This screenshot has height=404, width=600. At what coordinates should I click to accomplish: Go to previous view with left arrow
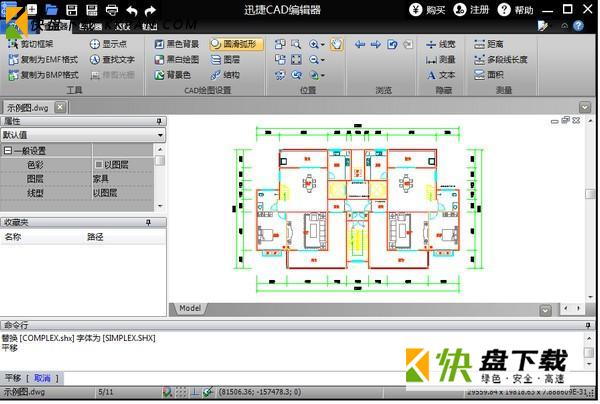coord(360,44)
